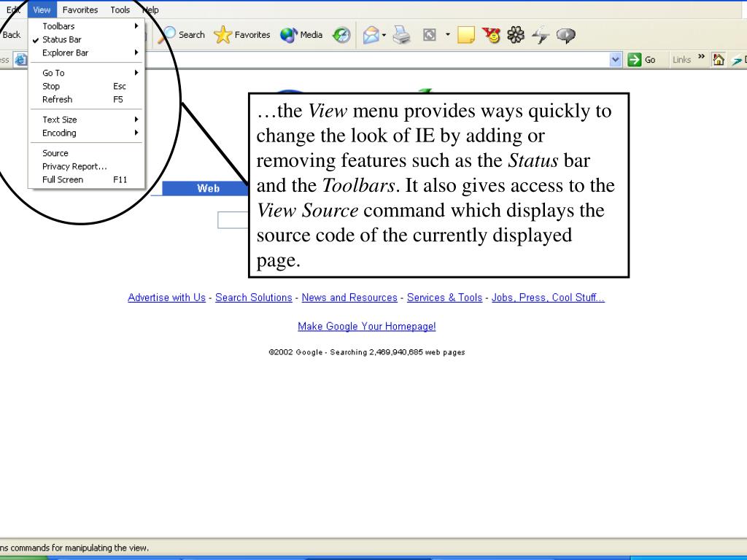
Task: Choose Privacy Report in the View menu
Action: tap(86, 166)
